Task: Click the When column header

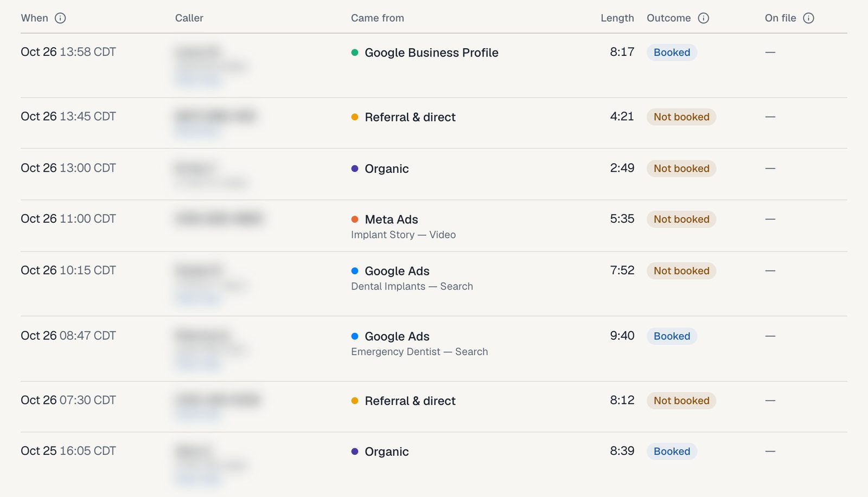Action: [x=35, y=18]
